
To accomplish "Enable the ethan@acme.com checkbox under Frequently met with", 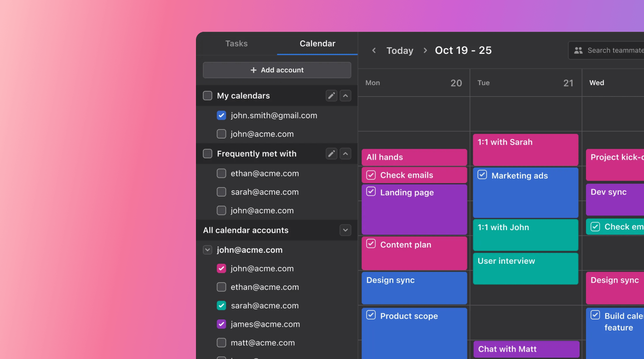I will click(221, 174).
